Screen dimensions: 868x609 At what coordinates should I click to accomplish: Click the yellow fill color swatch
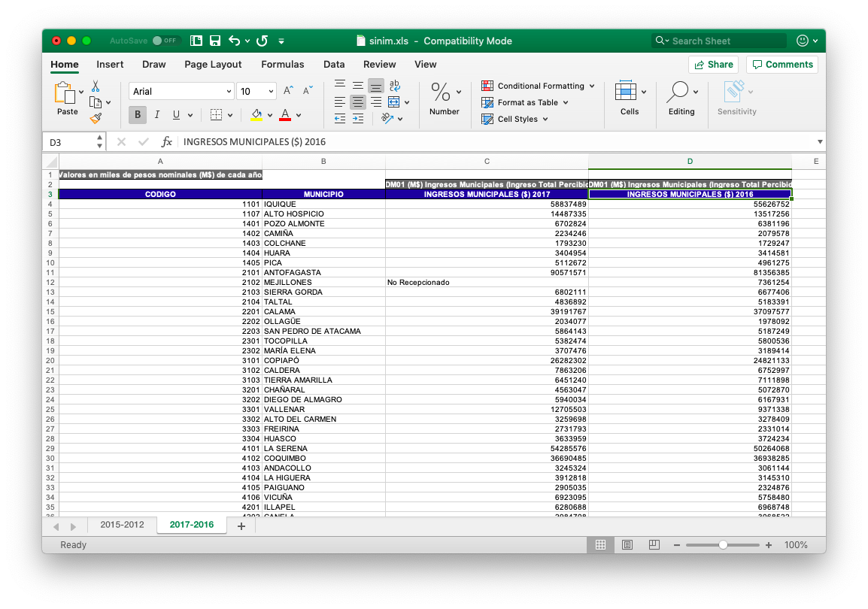(x=256, y=115)
